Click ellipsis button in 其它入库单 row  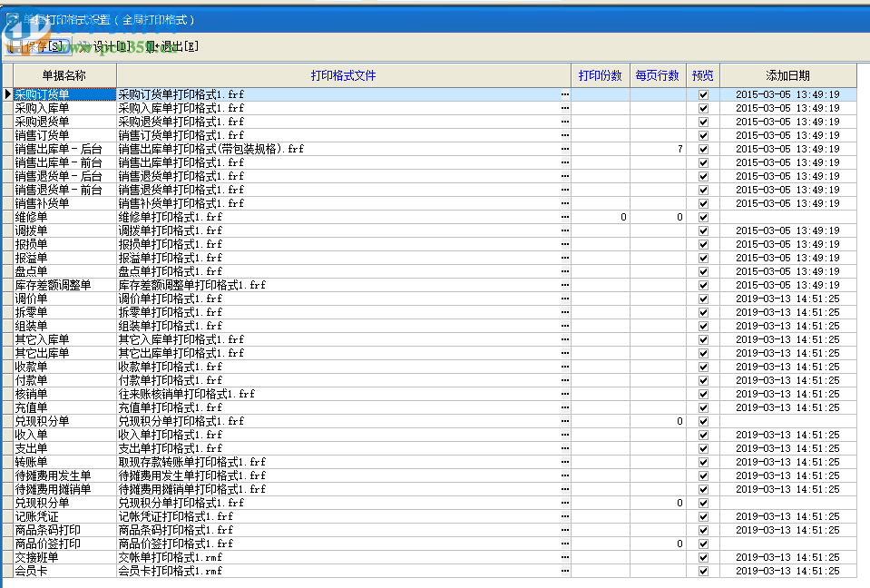pyautogui.click(x=565, y=339)
